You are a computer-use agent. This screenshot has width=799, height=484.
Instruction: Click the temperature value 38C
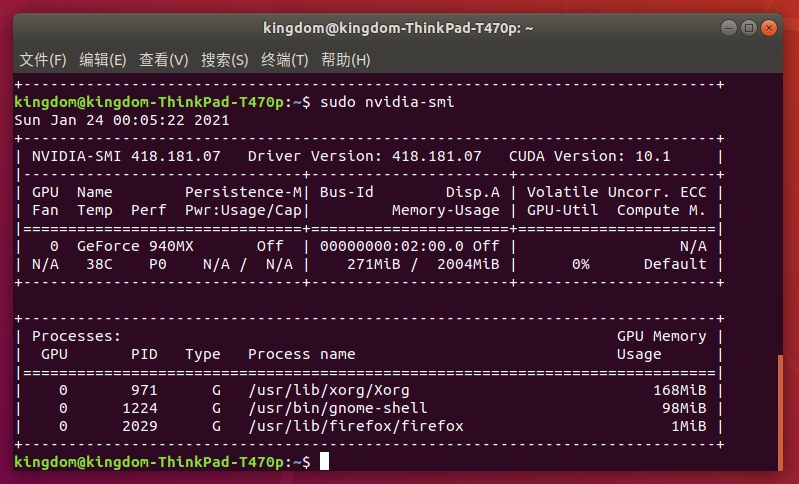(99, 264)
